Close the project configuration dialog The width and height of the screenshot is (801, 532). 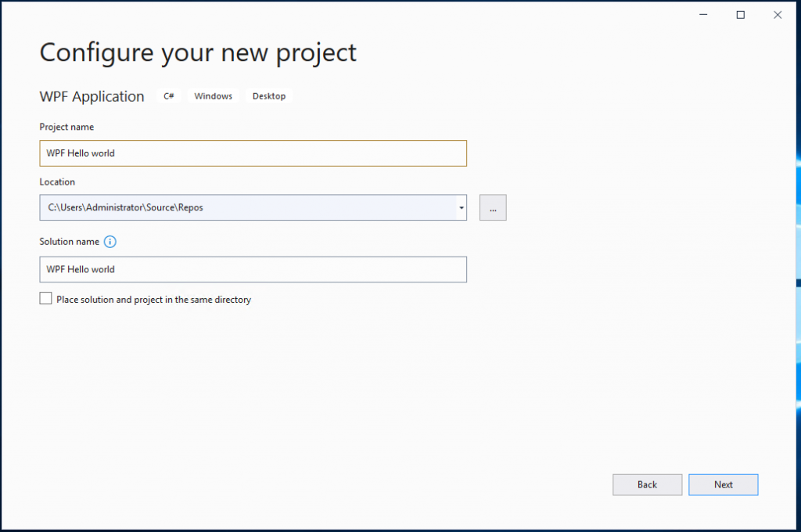778,15
